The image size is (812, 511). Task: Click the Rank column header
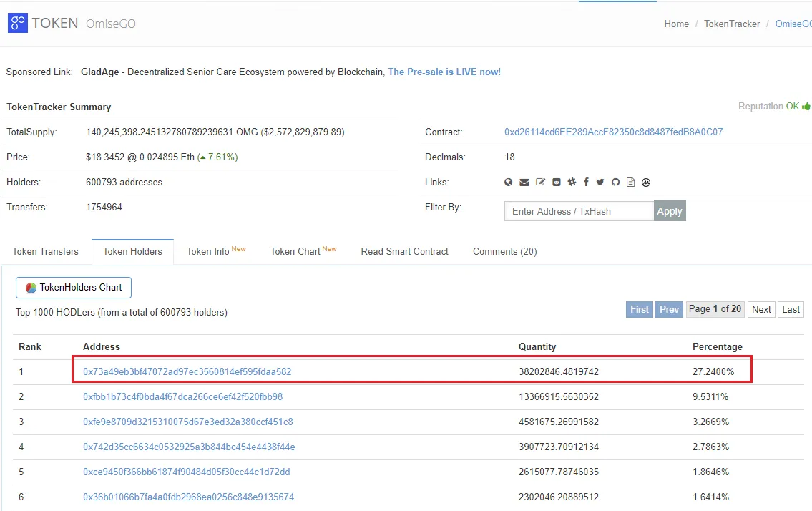click(30, 346)
